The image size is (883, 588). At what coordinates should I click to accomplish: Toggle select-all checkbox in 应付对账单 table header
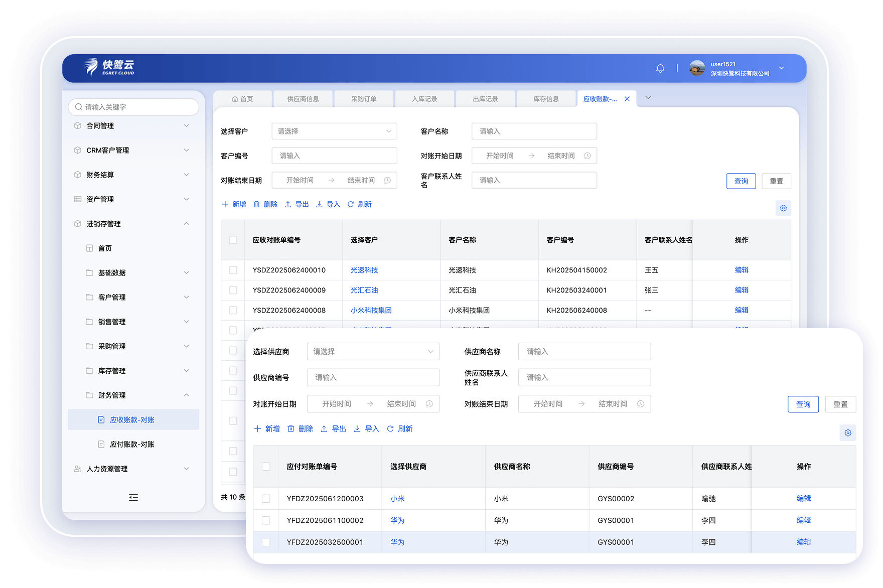click(x=266, y=467)
